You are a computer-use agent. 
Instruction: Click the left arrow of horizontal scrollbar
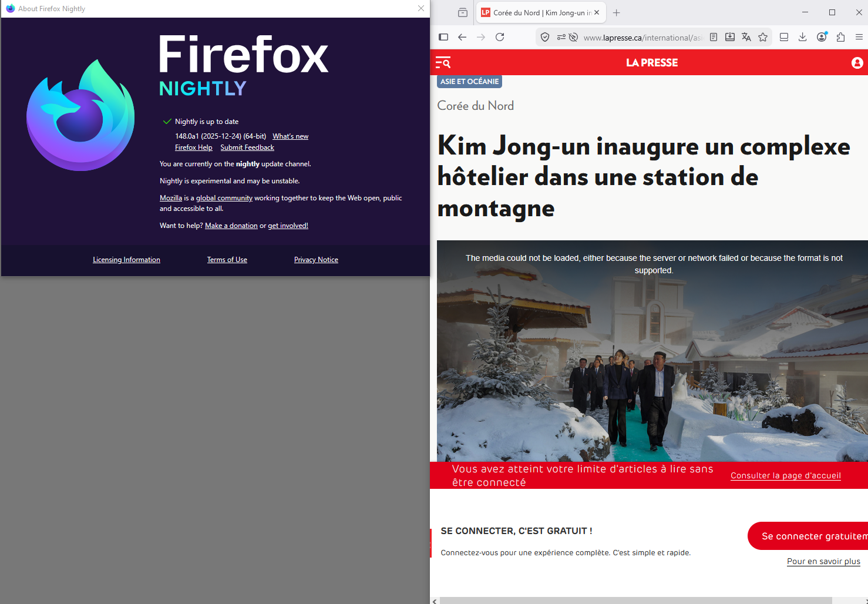(435, 600)
